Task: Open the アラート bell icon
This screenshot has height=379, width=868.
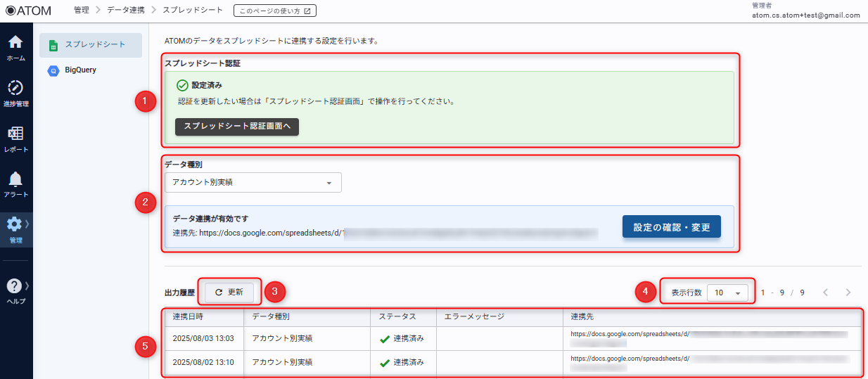Action: coord(15,180)
